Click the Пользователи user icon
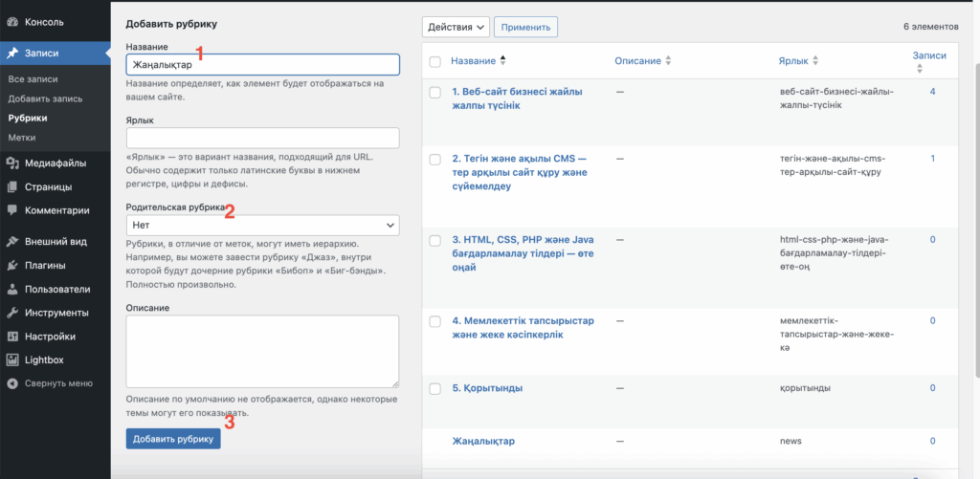Screen dimensions: 980x479 pos(12,289)
